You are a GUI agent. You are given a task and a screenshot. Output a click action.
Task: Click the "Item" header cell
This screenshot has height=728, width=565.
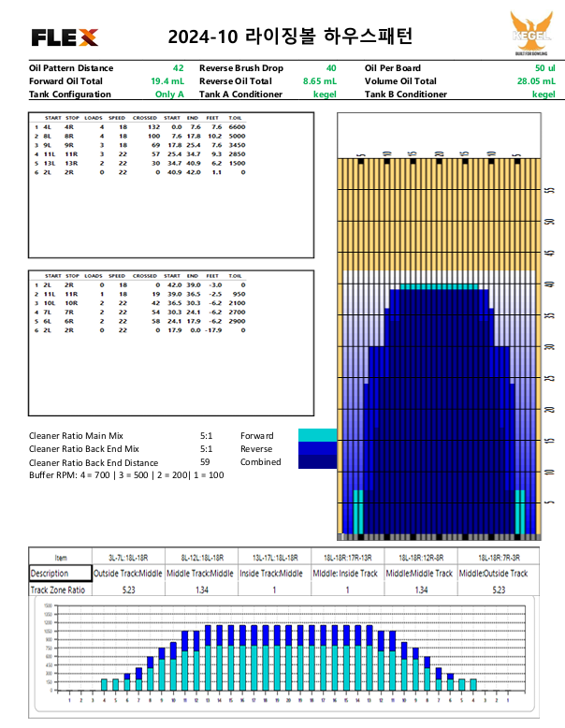(x=61, y=558)
